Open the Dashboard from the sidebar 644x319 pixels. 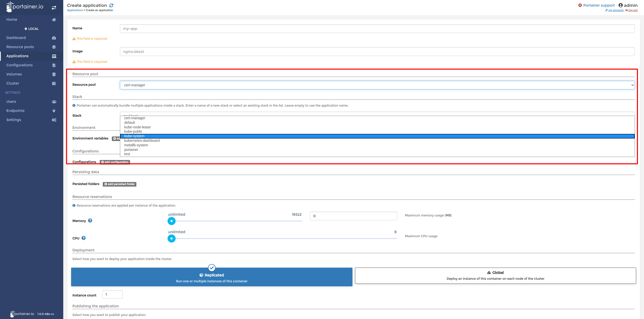click(x=16, y=37)
